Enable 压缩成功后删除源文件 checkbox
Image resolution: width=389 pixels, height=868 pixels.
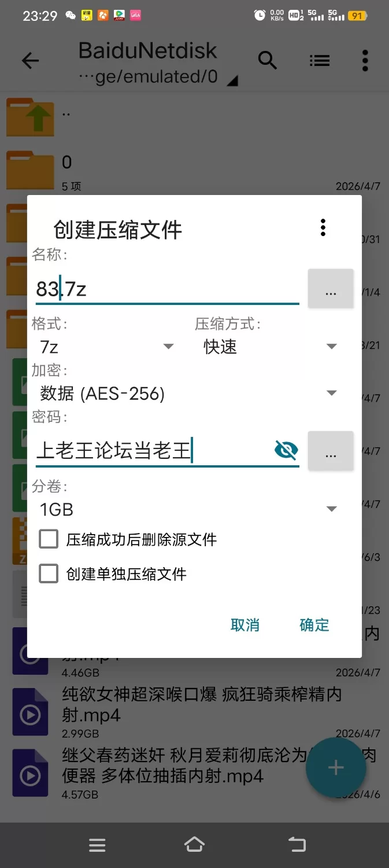pyautogui.click(x=49, y=539)
